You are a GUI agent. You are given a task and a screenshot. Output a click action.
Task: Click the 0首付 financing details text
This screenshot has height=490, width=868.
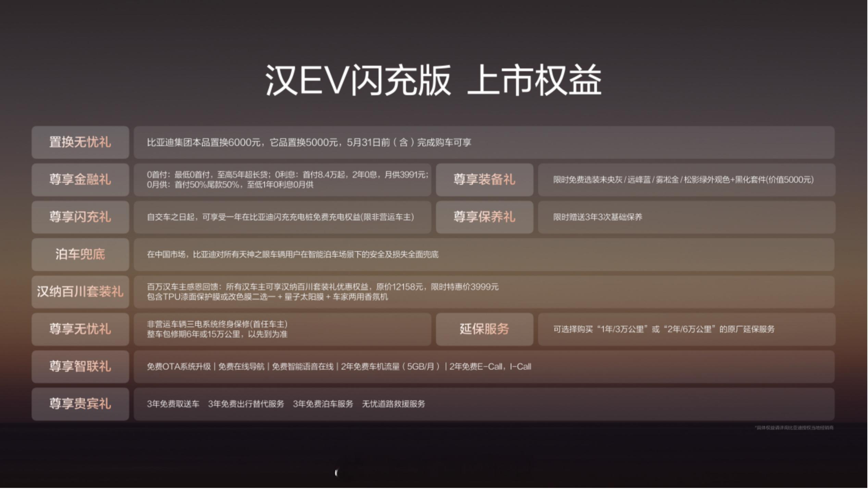[x=284, y=180]
